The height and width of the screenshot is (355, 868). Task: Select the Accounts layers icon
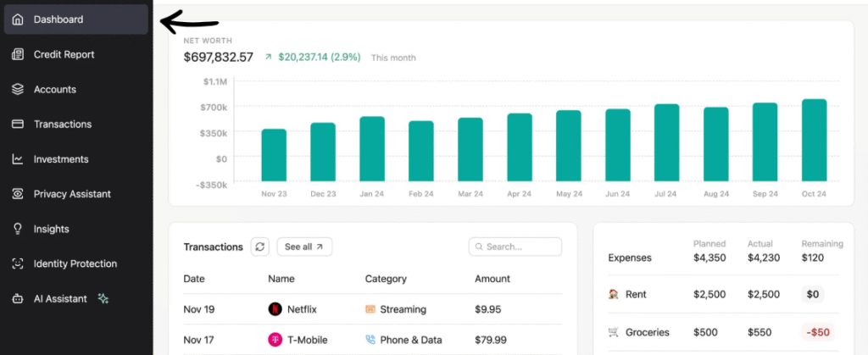click(x=18, y=89)
